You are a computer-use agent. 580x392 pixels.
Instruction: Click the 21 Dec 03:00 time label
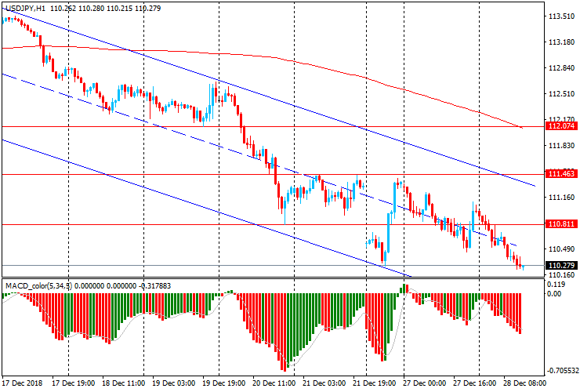point(324,383)
